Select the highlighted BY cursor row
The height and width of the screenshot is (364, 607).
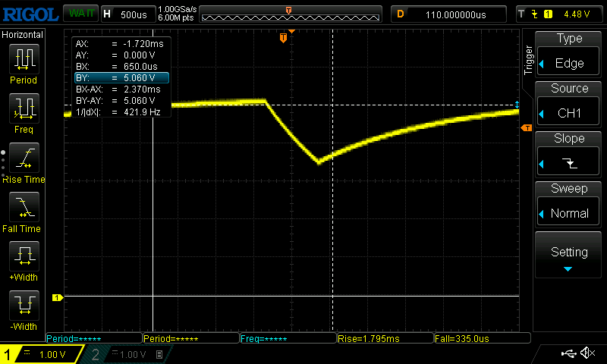(x=121, y=77)
